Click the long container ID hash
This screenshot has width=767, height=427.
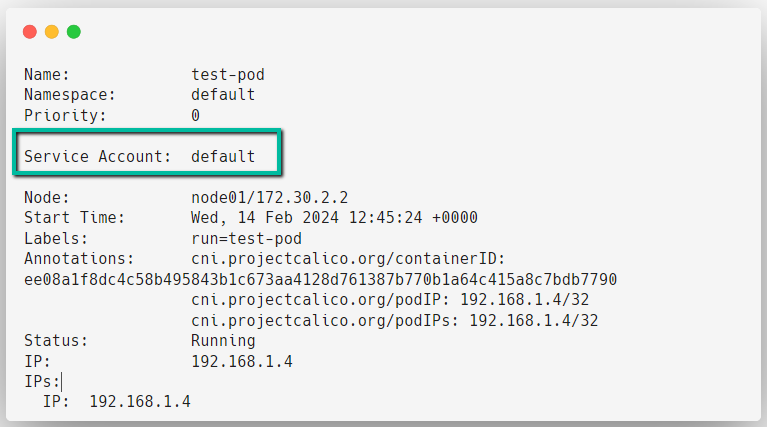click(x=320, y=280)
